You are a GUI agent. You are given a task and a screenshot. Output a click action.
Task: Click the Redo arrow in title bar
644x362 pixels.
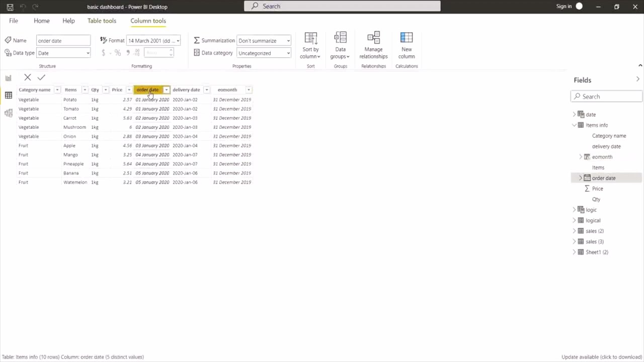coord(35,7)
